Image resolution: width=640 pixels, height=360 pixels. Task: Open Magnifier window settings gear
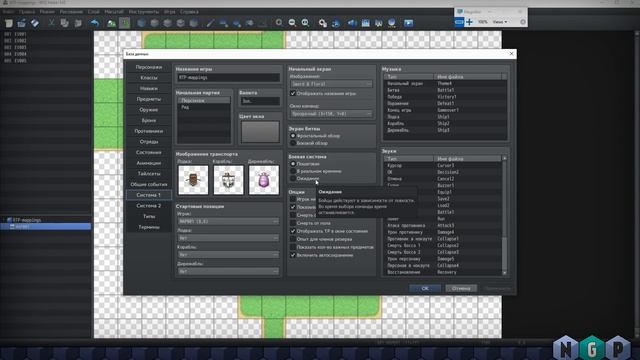point(523,22)
